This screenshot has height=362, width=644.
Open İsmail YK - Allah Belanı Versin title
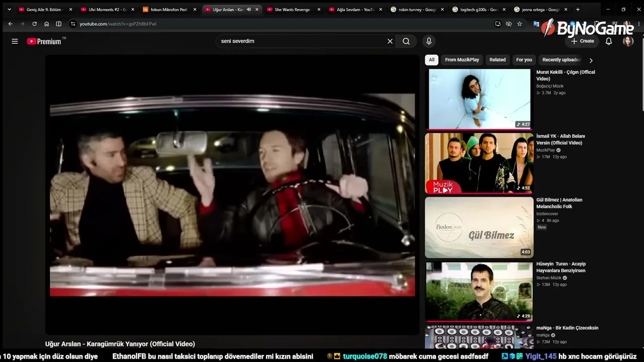[x=560, y=139]
